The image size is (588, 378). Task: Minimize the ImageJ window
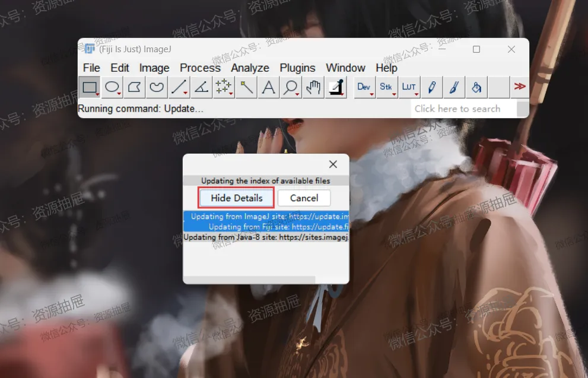pos(442,49)
